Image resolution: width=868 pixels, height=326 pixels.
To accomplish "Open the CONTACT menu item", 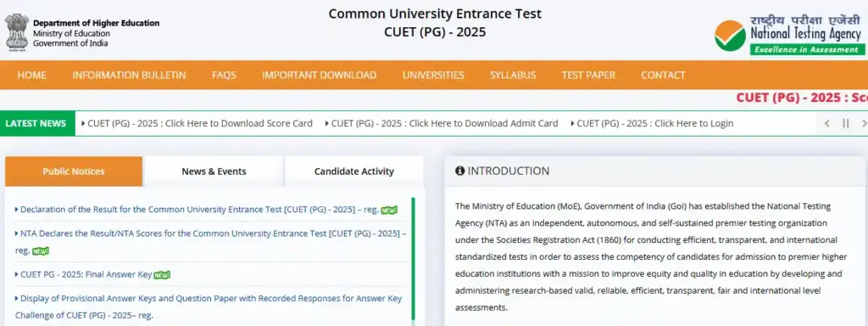I will [663, 76].
